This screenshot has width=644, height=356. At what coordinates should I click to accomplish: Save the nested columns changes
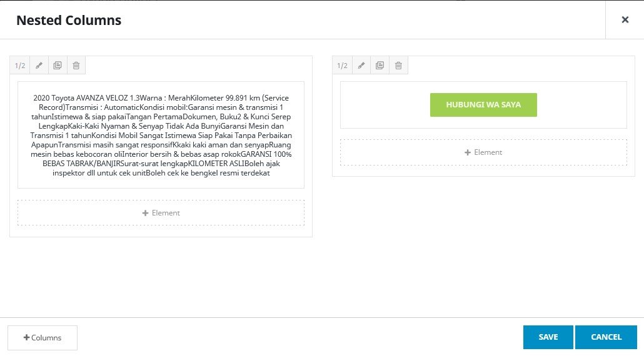(x=548, y=337)
